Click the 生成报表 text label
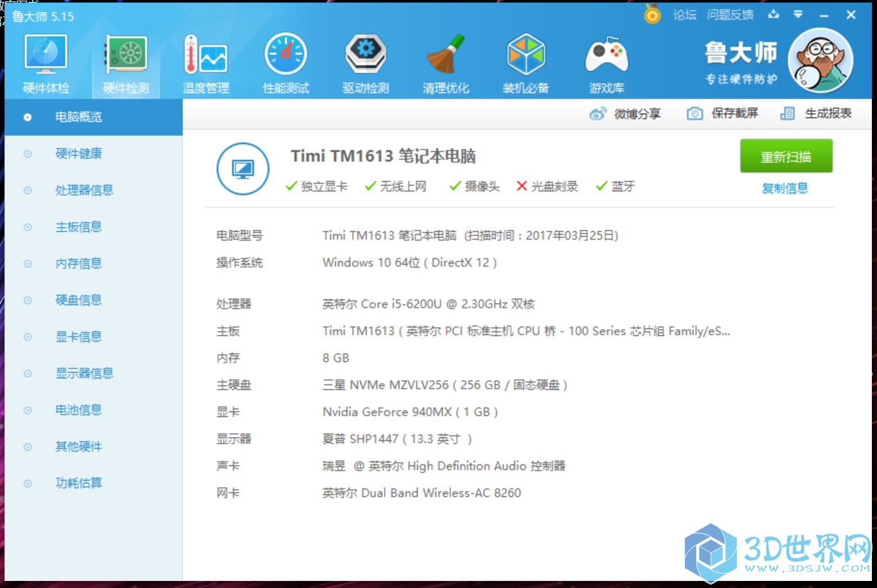The width and height of the screenshot is (877, 588). coord(828,114)
